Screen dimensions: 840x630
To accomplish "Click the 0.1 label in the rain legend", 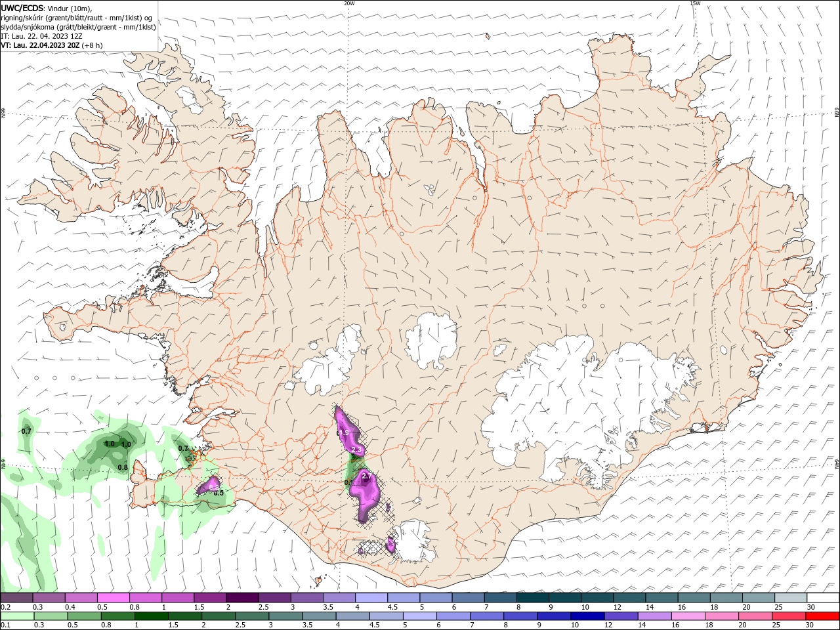I will [5, 625].
